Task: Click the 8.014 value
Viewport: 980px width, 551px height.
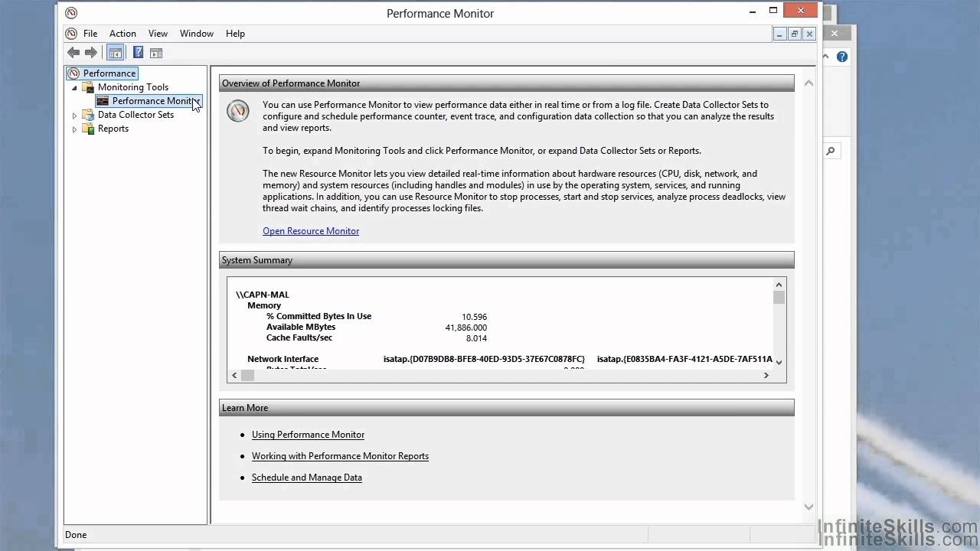Action: pos(476,337)
